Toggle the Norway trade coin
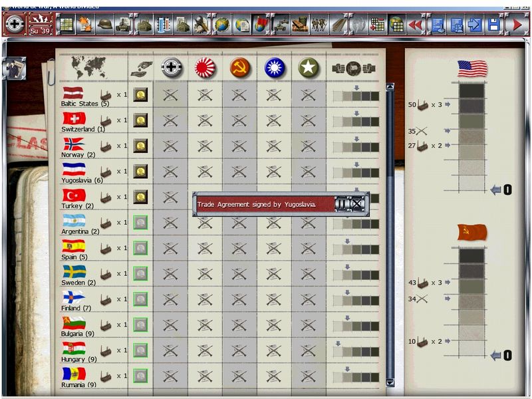Viewport: 532px width, 399px height. point(140,146)
